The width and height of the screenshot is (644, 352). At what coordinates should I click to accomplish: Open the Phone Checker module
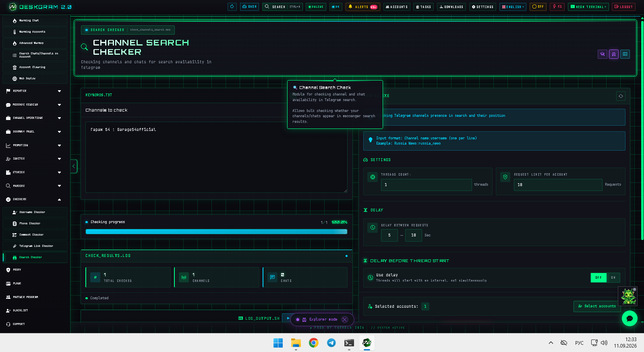coord(35,224)
